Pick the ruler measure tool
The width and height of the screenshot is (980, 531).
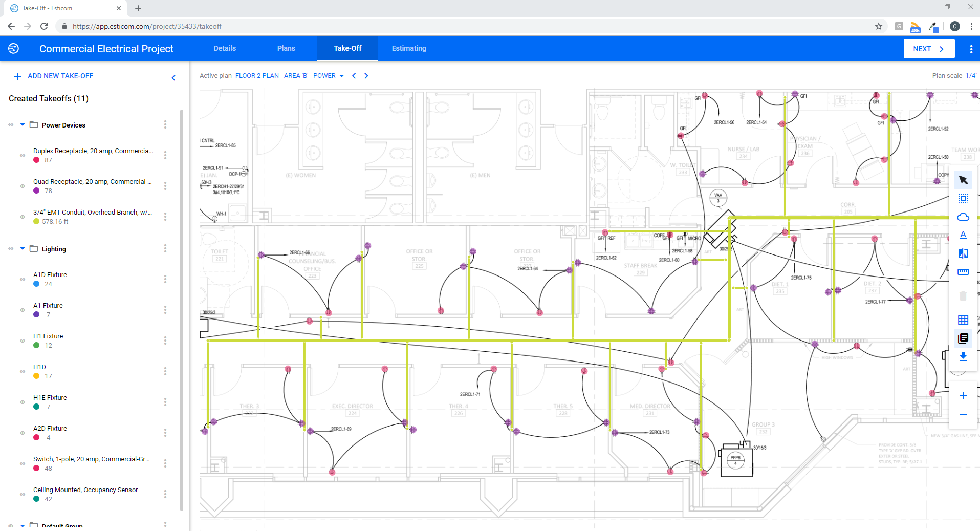click(963, 272)
